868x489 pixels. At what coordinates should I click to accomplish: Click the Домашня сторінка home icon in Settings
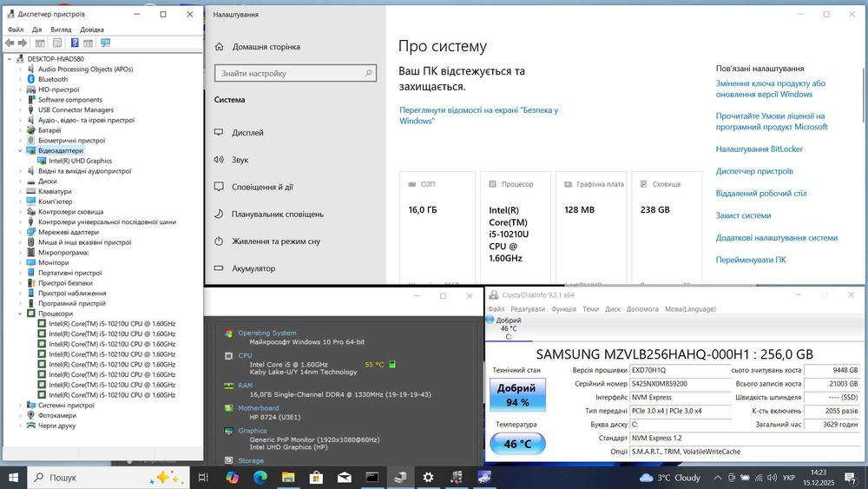pos(220,47)
